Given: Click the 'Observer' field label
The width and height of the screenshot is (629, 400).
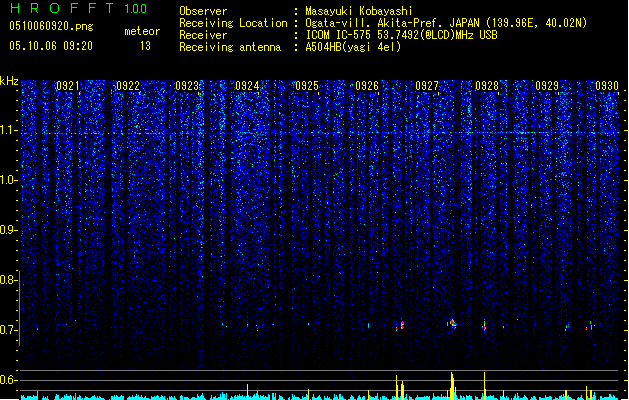Looking at the screenshot, I should point(203,11).
